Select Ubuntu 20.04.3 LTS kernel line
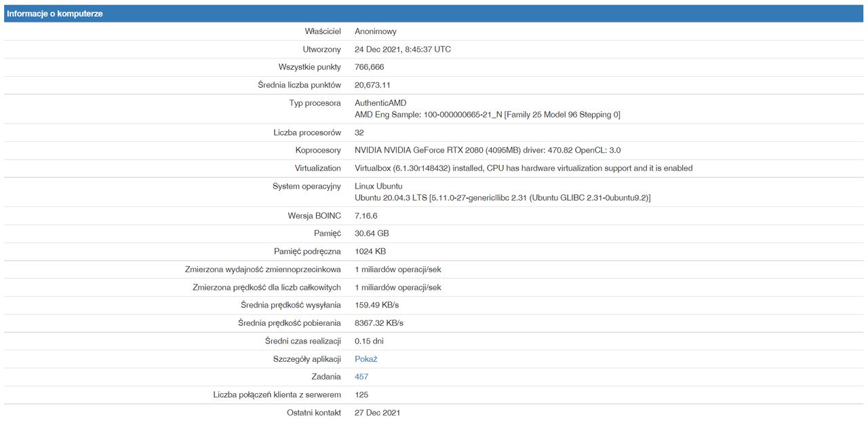This screenshot has height=425, width=868. click(502, 198)
